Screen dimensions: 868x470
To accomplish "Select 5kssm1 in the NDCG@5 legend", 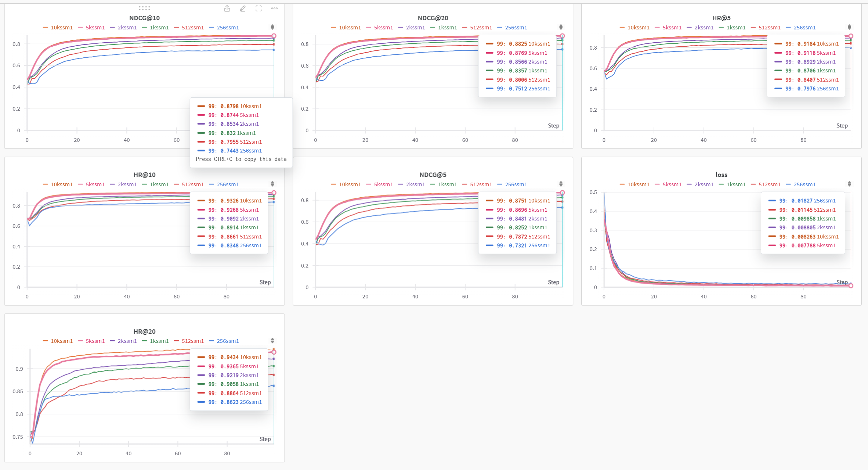I will tap(383, 184).
